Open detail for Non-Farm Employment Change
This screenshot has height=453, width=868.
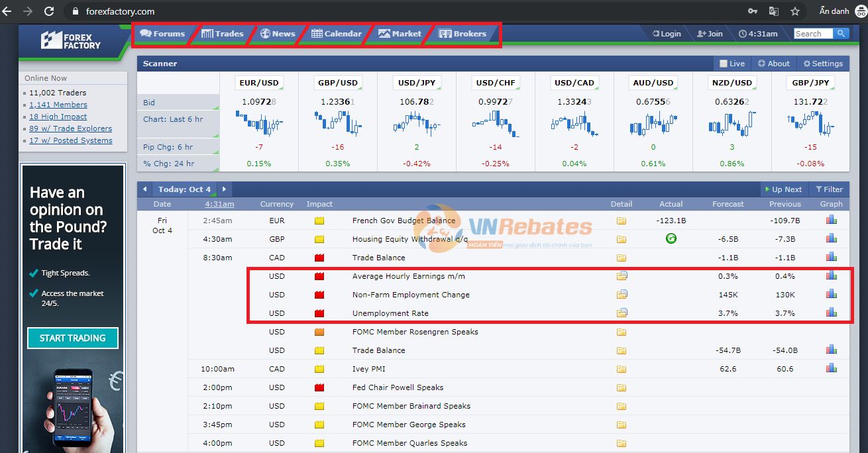[x=622, y=295]
